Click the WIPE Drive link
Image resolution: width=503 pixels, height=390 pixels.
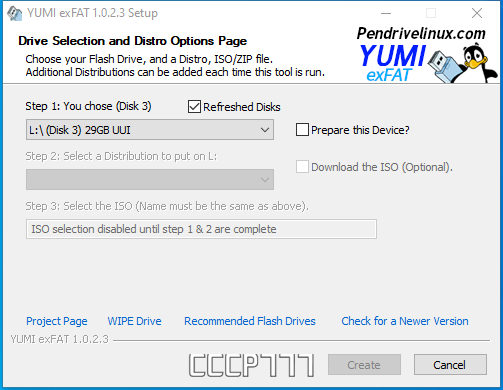(134, 321)
